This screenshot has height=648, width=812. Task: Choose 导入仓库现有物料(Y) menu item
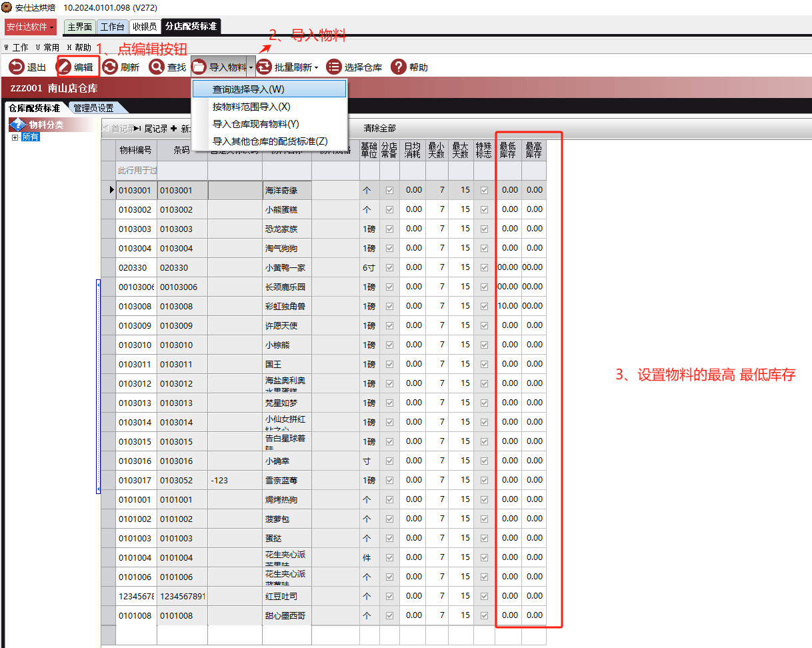(x=269, y=123)
